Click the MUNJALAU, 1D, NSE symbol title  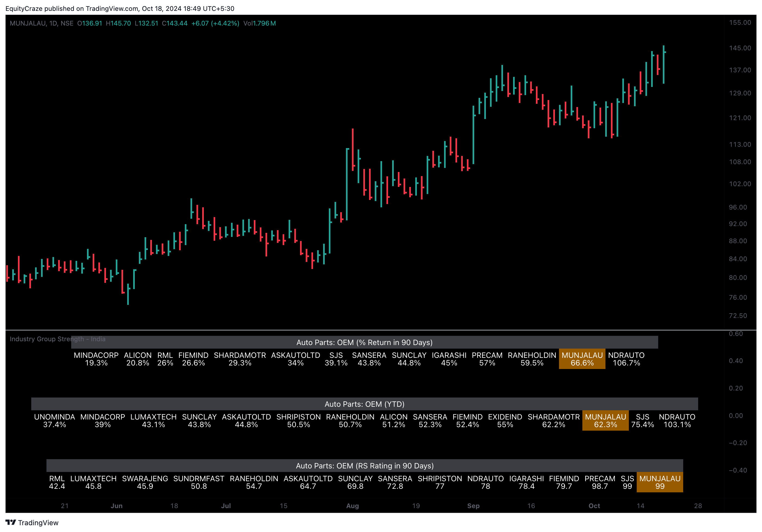42,23
